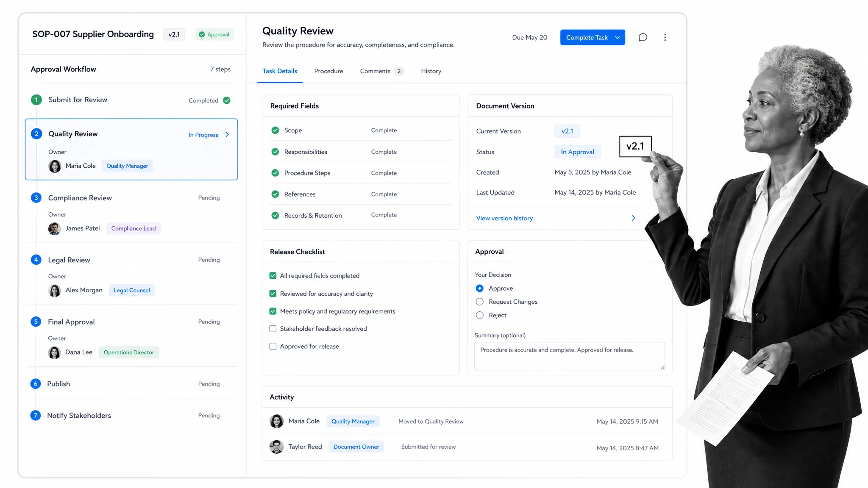Select the Request Changes radio option
868x488 pixels.
[x=479, y=302]
